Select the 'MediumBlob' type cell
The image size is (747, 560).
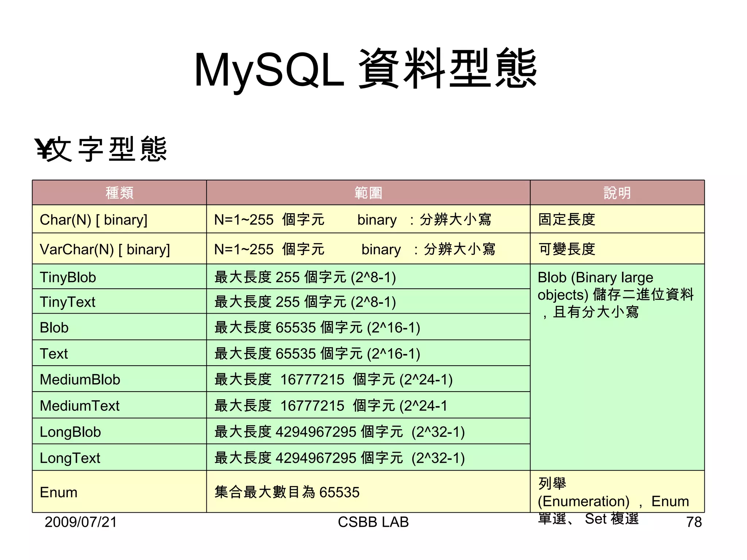tap(119, 379)
